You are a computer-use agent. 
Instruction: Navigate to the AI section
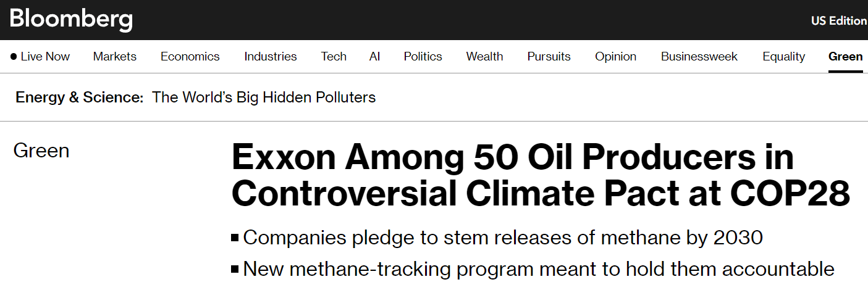374,57
